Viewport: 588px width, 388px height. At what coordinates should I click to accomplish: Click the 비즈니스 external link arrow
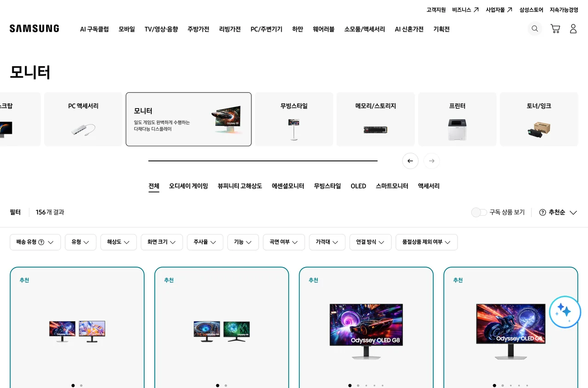point(476,10)
